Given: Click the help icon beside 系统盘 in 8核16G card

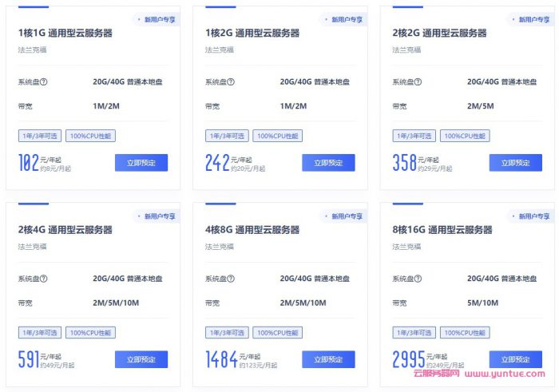Looking at the screenshot, I should (x=418, y=279).
